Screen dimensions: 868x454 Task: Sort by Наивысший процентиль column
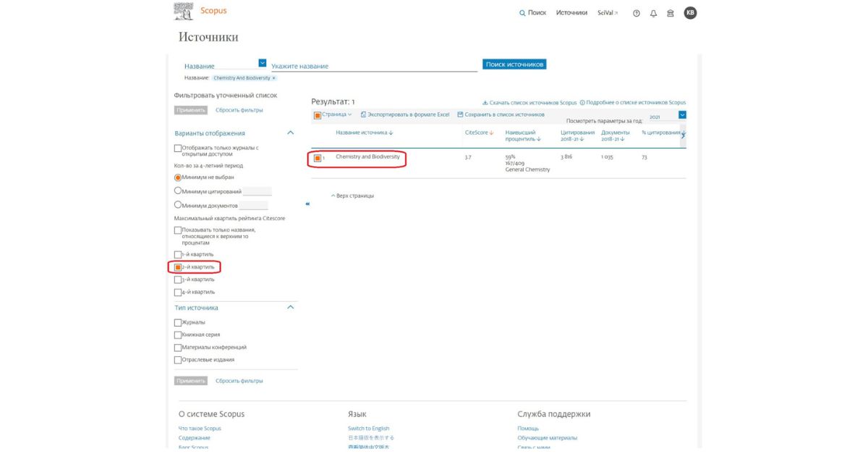point(524,136)
